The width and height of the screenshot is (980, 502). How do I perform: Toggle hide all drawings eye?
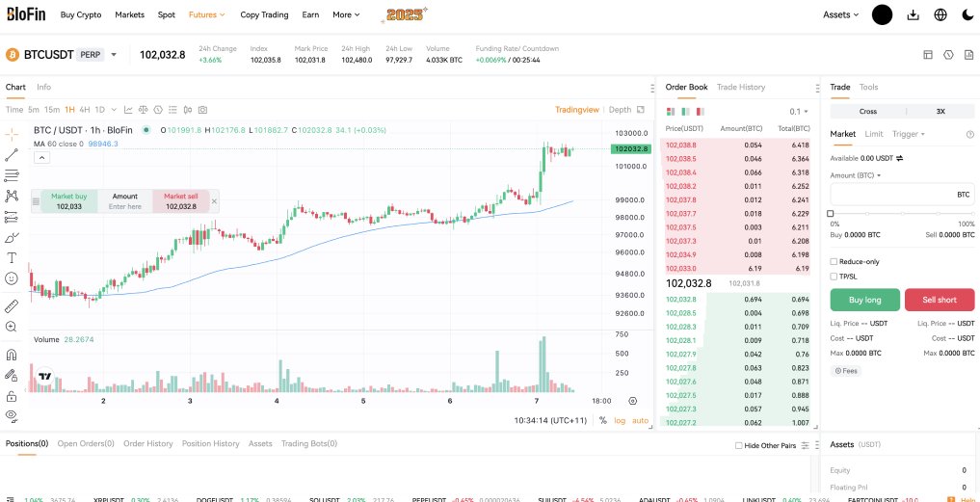pyautogui.click(x=11, y=414)
